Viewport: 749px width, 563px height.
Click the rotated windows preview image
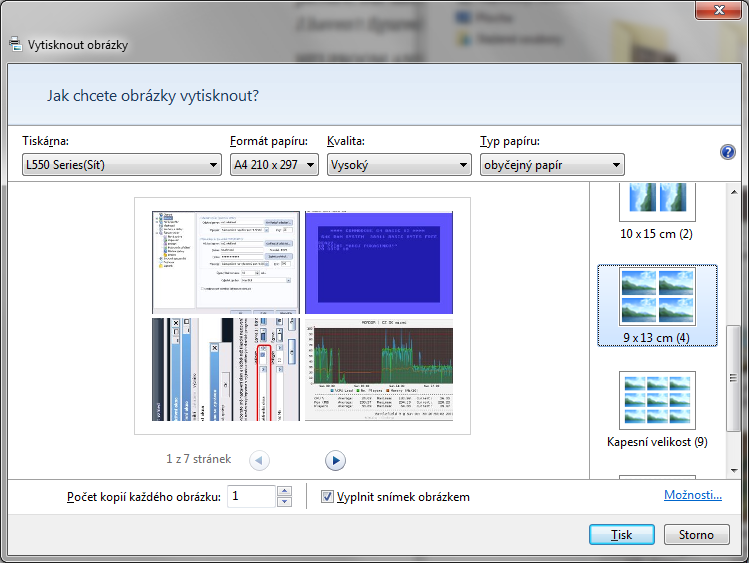click(226, 370)
